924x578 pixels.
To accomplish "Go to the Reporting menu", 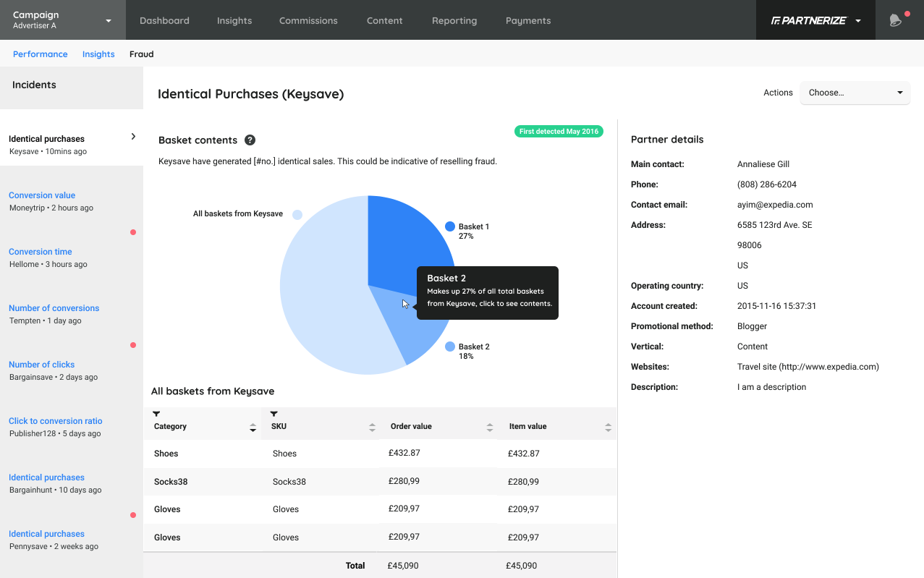I will (x=454, y=20).
